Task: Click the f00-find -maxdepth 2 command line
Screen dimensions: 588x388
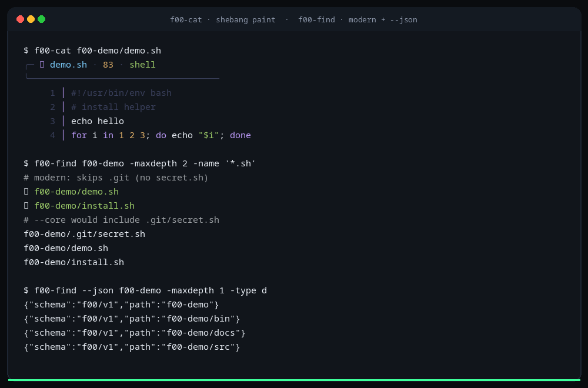Action: coord(139,163)
